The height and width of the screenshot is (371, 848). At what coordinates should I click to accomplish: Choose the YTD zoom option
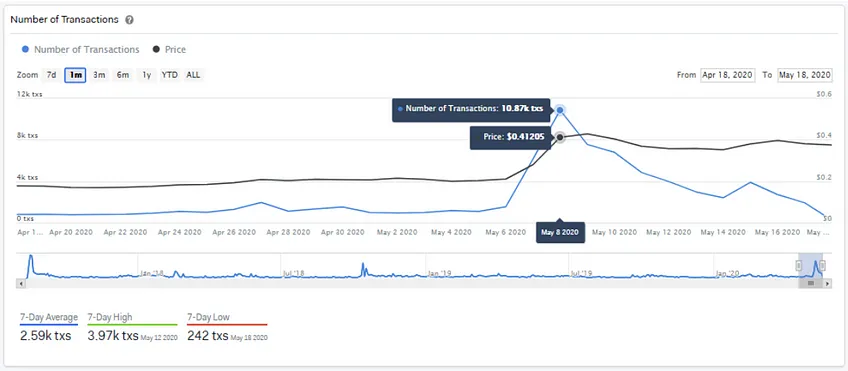point(170,75)
